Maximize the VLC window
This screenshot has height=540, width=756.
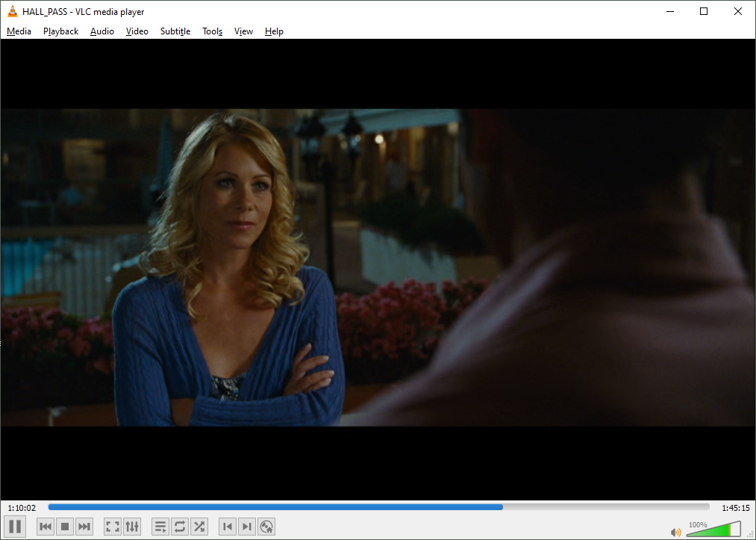[x=704, y=12]
